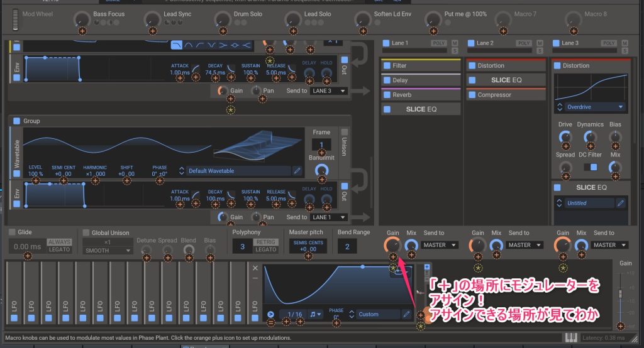Click the pencil edit icon beside Default Wavetable
This screenshot has width=644, height=348.
[297, 170]
